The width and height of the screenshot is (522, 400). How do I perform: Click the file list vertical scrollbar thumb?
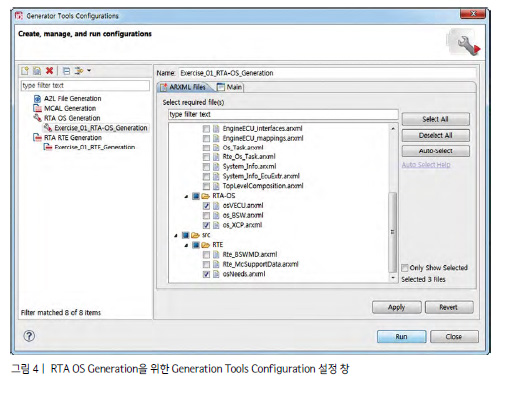pos(393,232)
